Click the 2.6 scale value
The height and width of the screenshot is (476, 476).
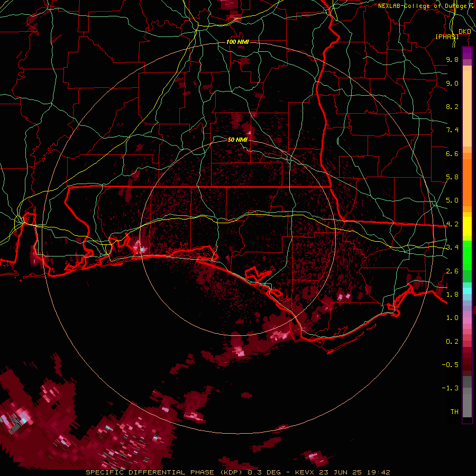452,271
